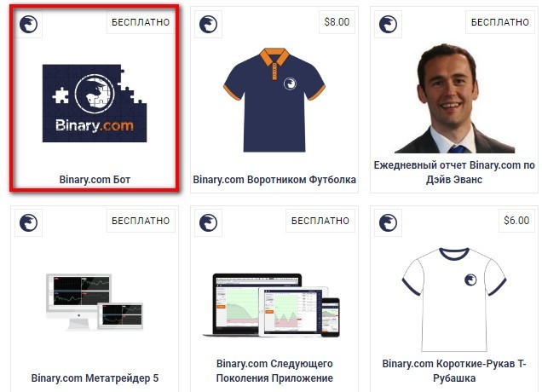Click the bull logo icon on Метатрейдер 5 card
The width and height of the screenshot is (542, 392).
pyautogui.click(x=28, y=222)
